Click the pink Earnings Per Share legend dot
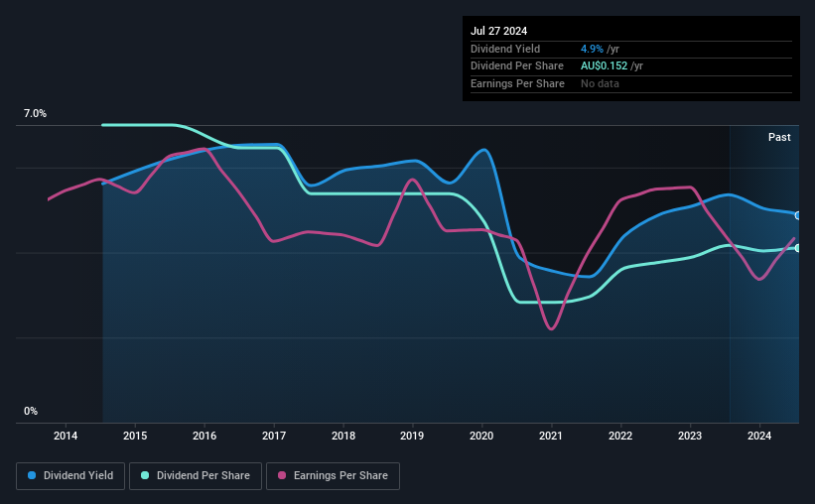 [x=282, y=475]
